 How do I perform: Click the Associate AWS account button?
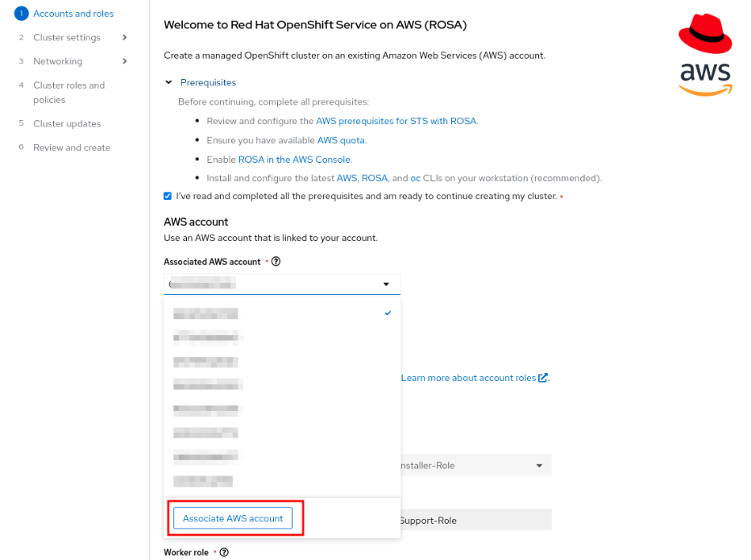coord(233,518)
